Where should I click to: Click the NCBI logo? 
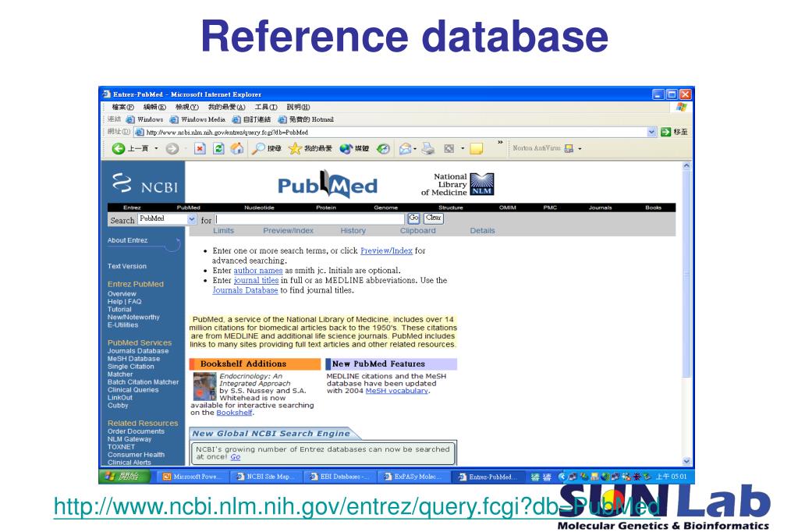click(145, 183)
